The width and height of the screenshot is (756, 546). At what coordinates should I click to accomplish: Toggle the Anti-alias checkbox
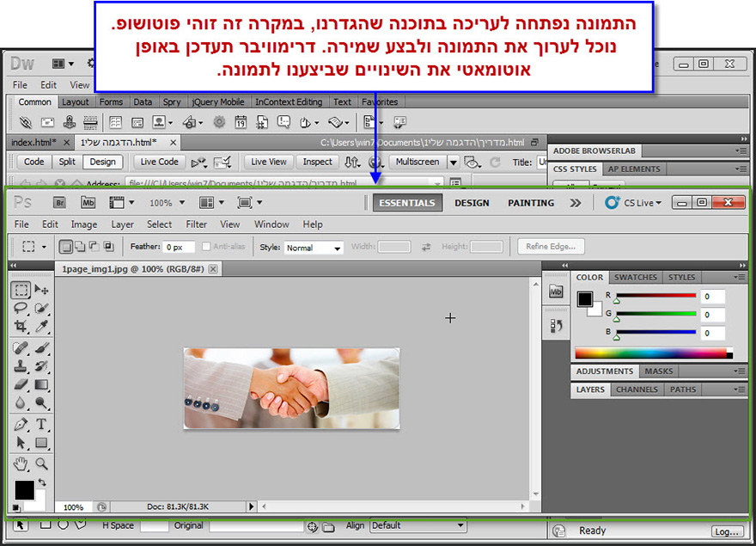click(x=206, y=247)
